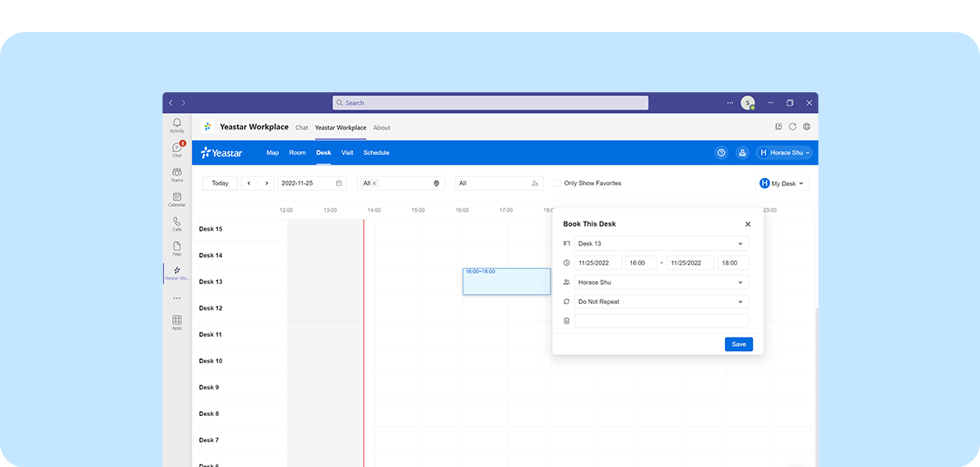Open the app in browser globe icon

click(807, 127)
